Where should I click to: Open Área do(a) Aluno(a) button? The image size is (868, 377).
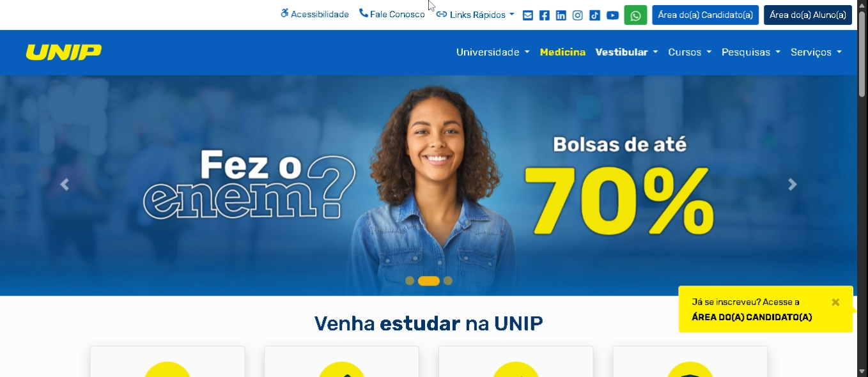pos(808,15)
